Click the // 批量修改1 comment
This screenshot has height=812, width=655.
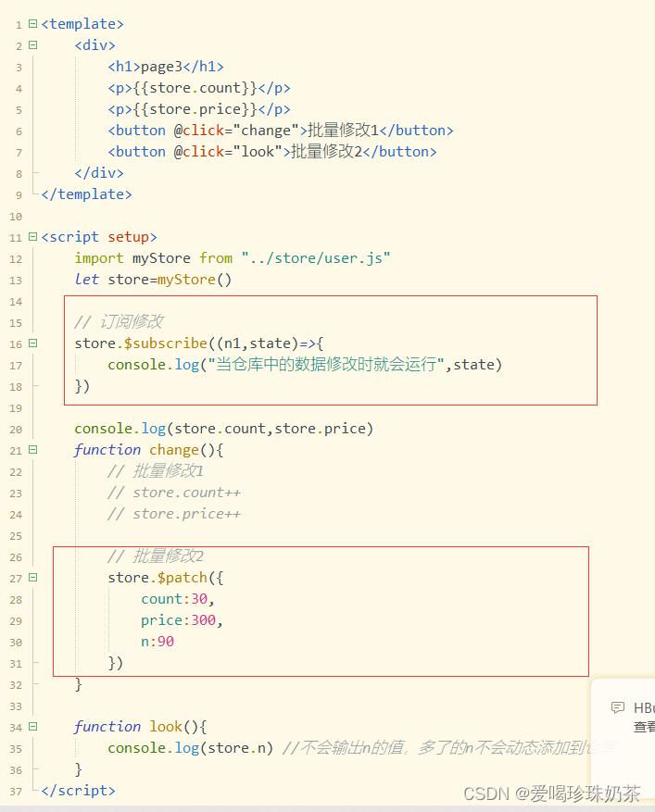[x=156, y=470]
